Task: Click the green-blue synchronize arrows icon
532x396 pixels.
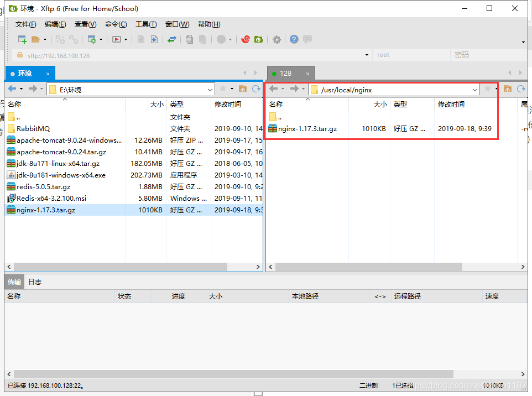Action: point(172,39)
